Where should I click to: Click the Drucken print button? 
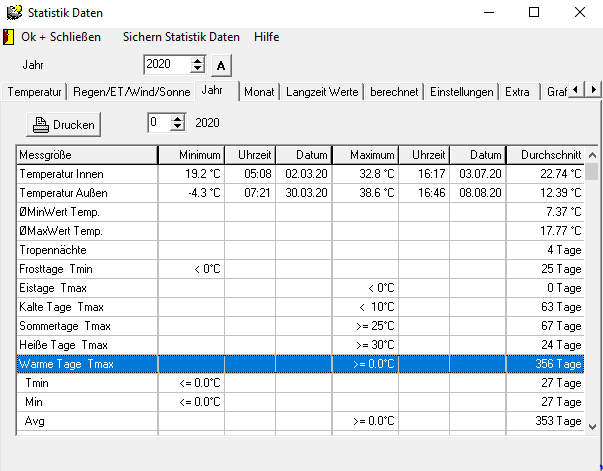63,124
